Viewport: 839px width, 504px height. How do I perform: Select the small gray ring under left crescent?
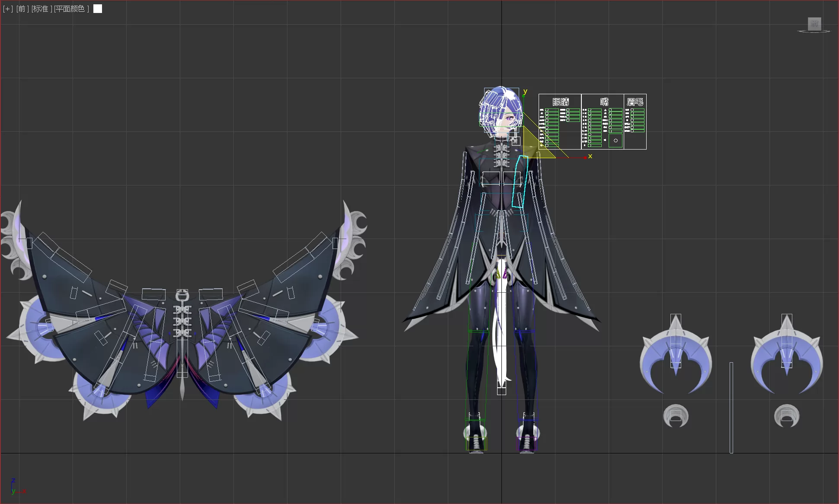tap(676, 416)
